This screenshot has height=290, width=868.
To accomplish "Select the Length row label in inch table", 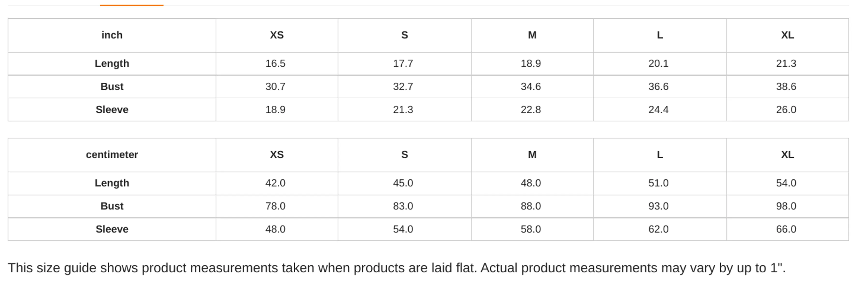I will click(112, 64).
